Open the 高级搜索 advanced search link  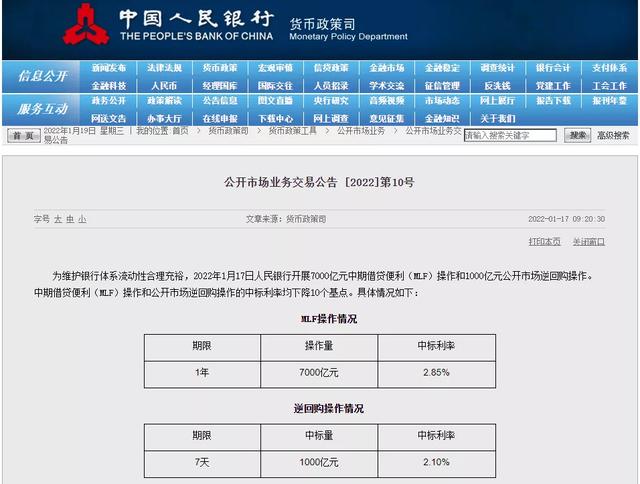[613, 135]
